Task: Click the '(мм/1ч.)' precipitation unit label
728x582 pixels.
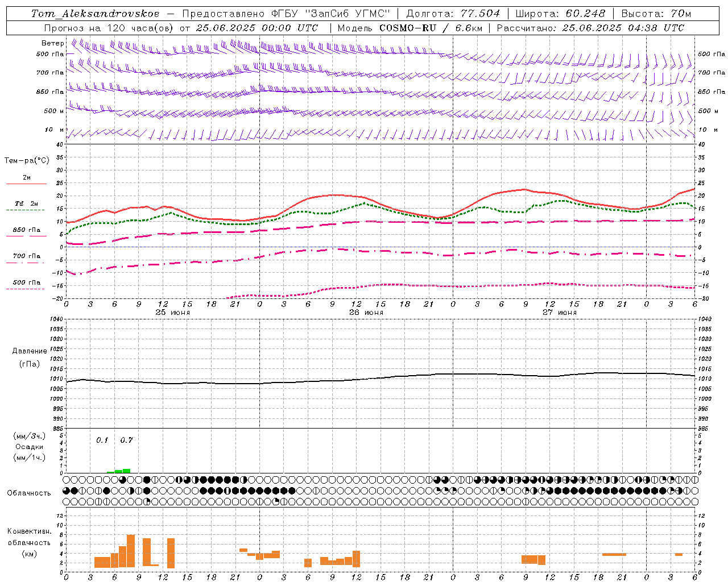Action: point(29,458)
